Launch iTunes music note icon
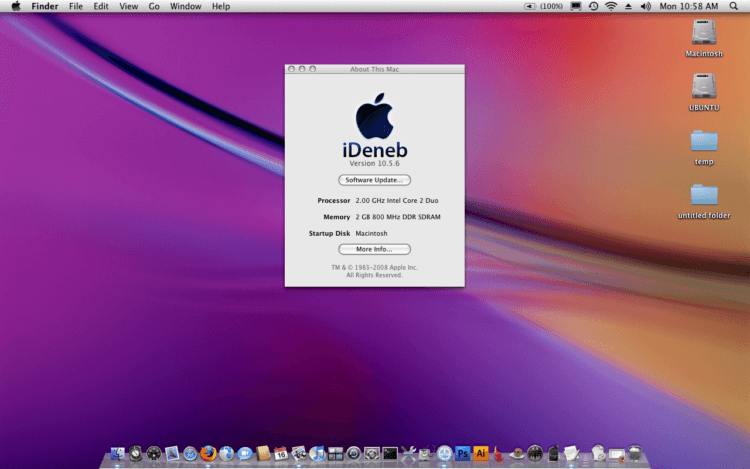Screen dimensions: 750x469 pos(317,453)
